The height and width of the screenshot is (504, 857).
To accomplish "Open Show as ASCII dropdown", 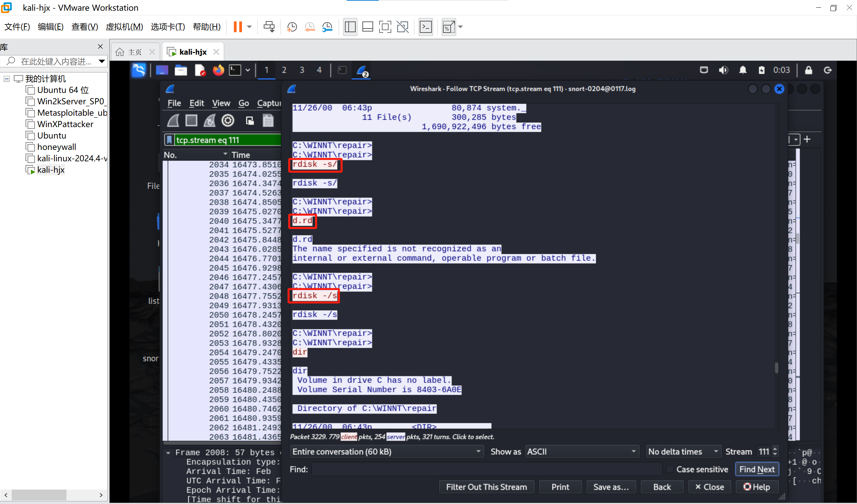I will tap(582, 452).
